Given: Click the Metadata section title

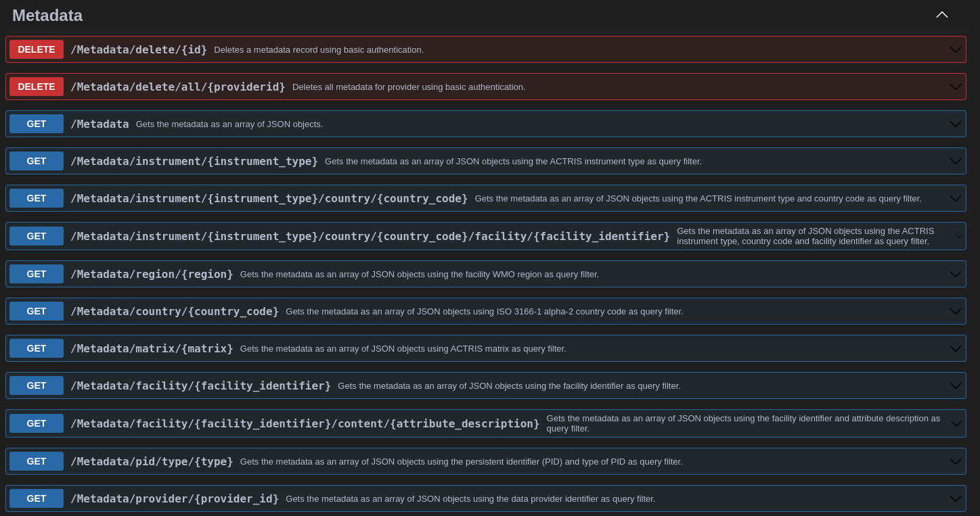Looking at the screenshot, I should (47, 16).
